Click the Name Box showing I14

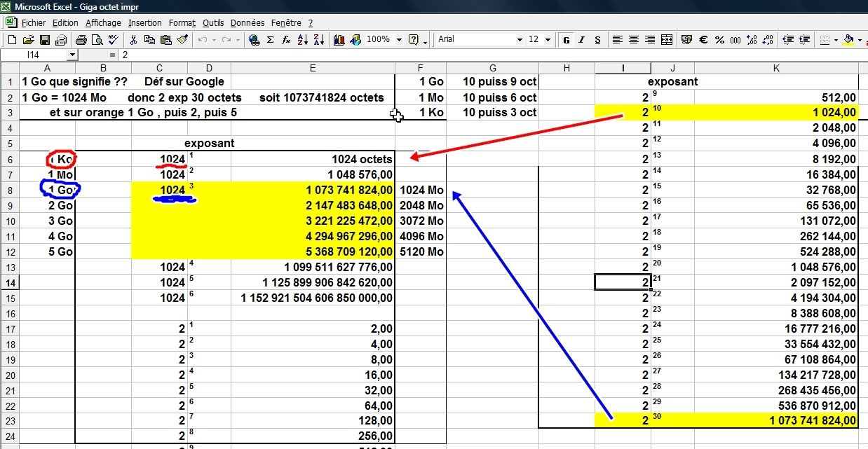tap(34, 54)
